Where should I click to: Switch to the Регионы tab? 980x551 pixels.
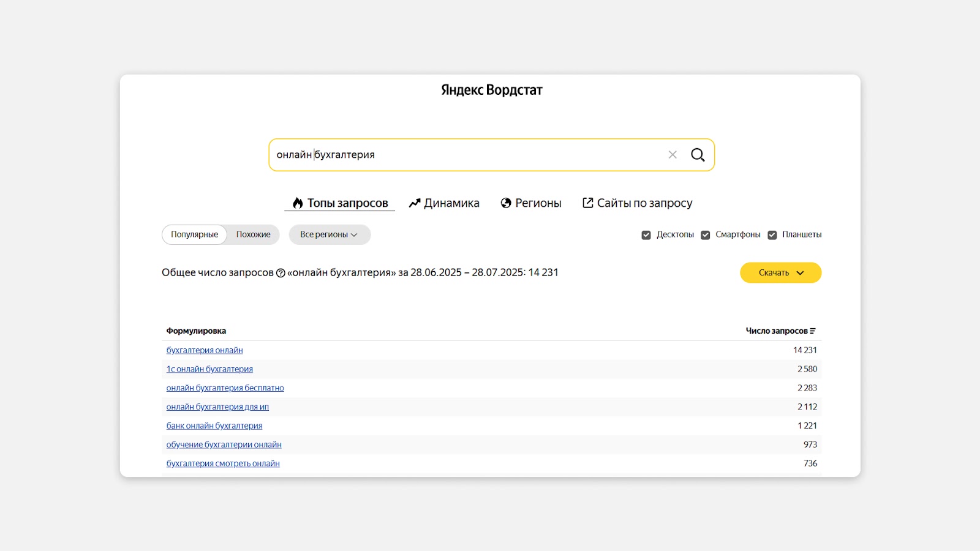coord(531,203)
